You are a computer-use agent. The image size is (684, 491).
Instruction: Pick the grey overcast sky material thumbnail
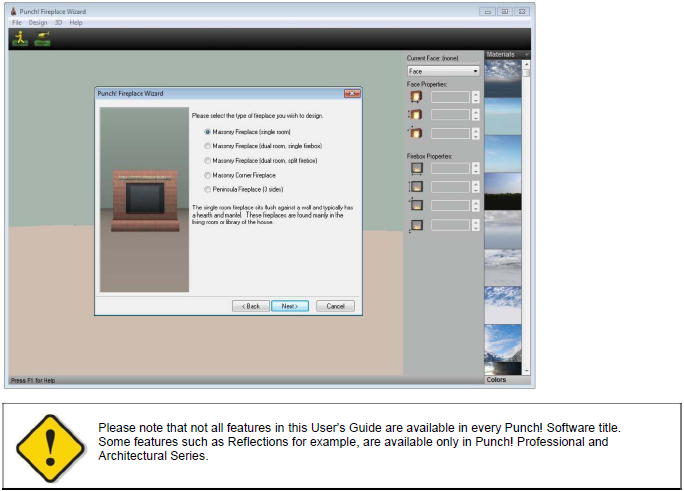[503, 229]
